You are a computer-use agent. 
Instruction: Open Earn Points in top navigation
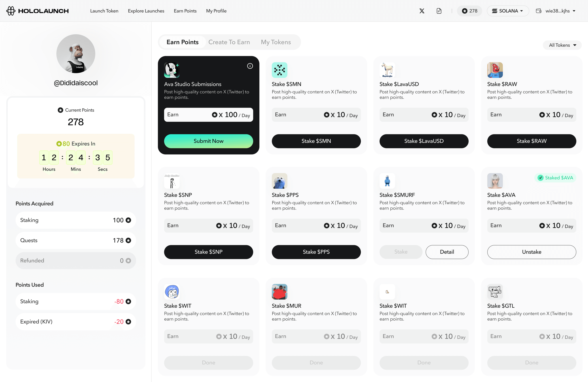point(185,11)
